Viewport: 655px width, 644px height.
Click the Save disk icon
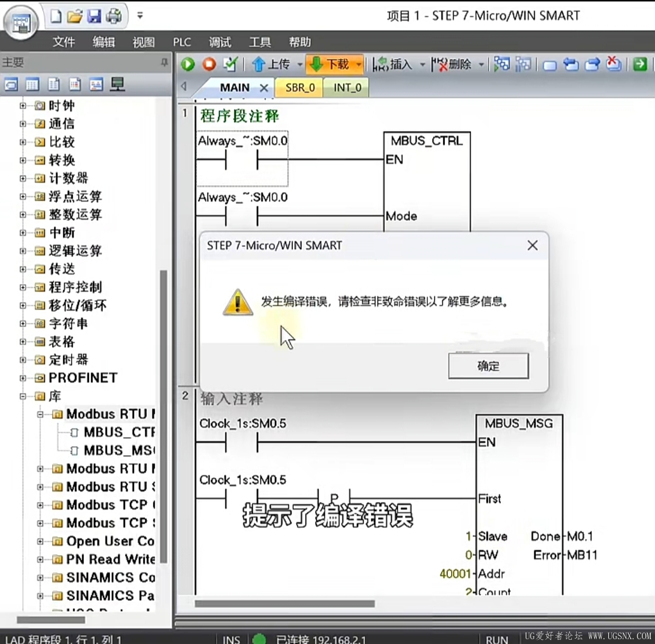95,16
